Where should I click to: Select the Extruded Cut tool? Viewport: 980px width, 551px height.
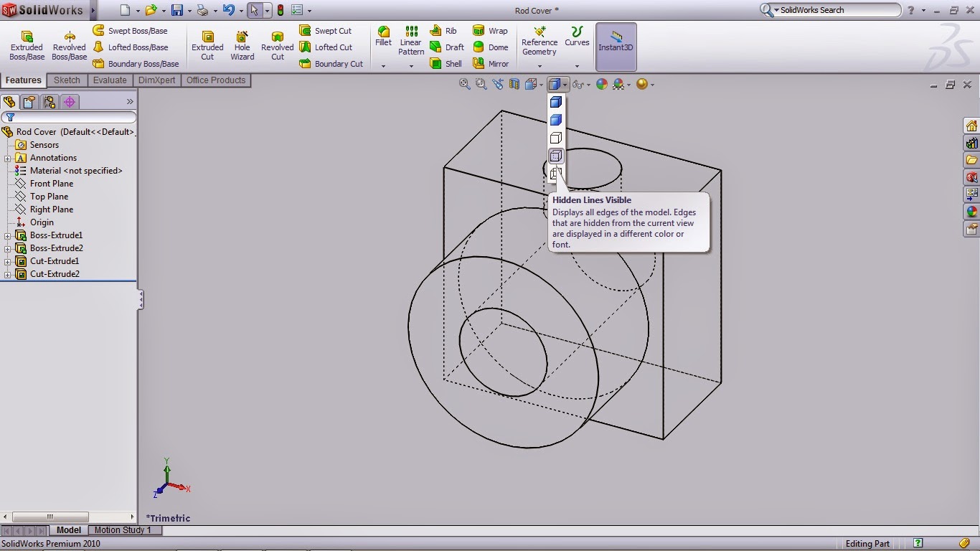pyautogui.click(x=207, y=45)
